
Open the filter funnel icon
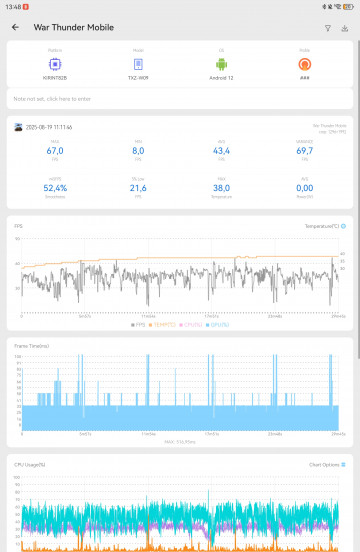click(328, 28)
